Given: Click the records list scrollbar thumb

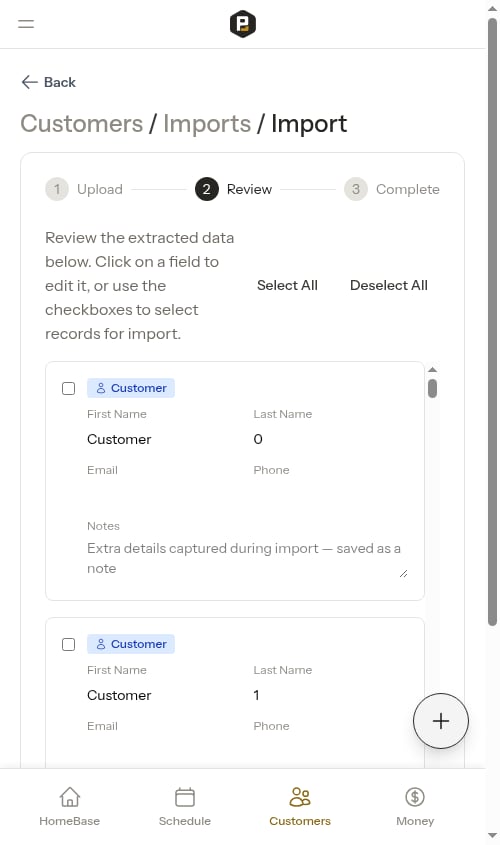Looking at the screenshot, I should (432, 389).
